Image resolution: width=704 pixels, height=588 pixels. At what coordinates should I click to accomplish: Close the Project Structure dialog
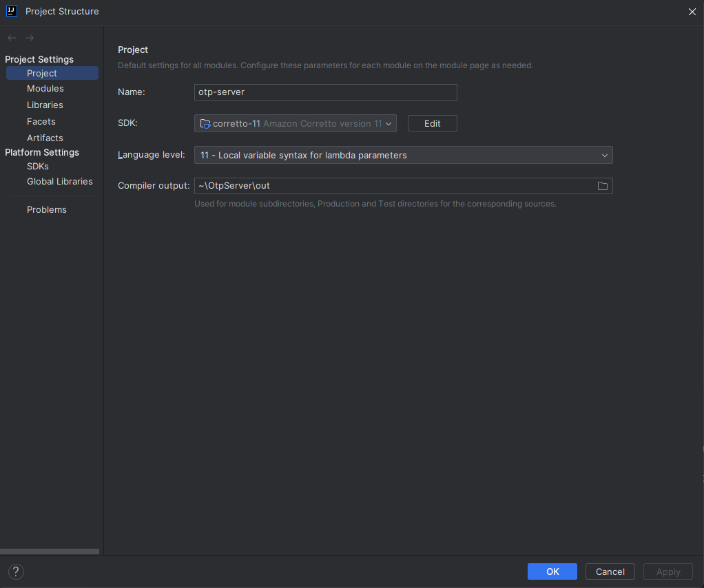692,12
